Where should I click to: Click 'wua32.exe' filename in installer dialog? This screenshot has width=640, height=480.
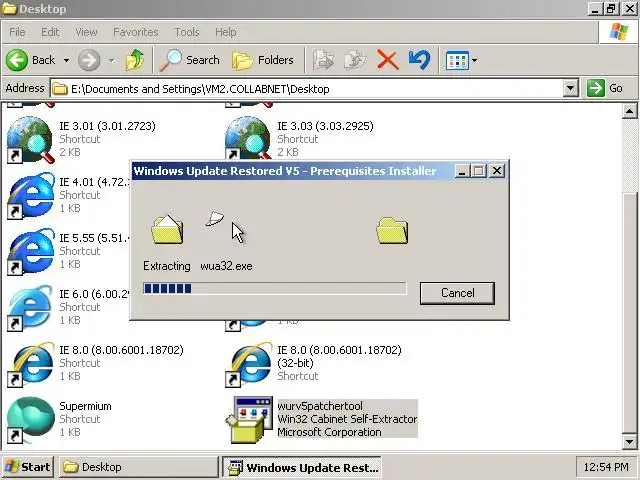coord(226,266)
